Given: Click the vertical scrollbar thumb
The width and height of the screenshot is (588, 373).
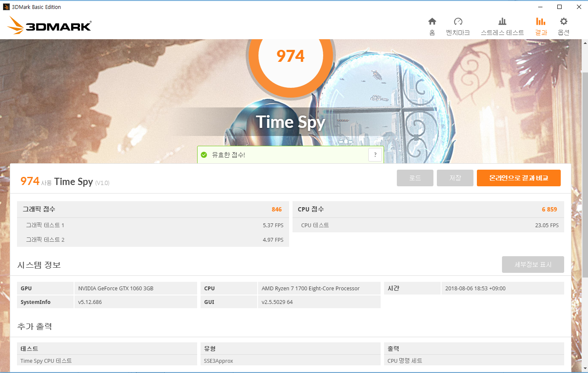Looking at the screenshot, I should click(585, 175).
